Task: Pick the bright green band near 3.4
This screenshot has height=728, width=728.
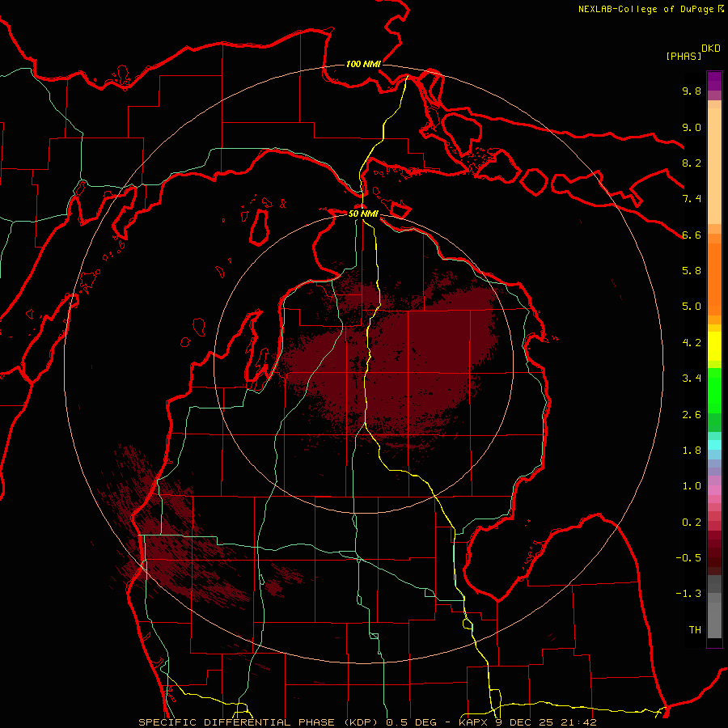Action: pyautogui.click(x=714, y=390)
